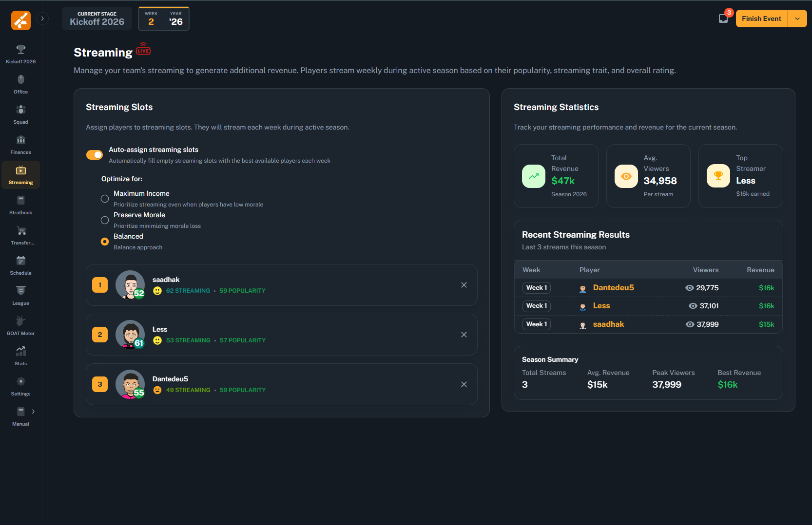Open Dantedeu5 player link in results
The width and height of the screenshot is (812, 525).
(613, 288)
